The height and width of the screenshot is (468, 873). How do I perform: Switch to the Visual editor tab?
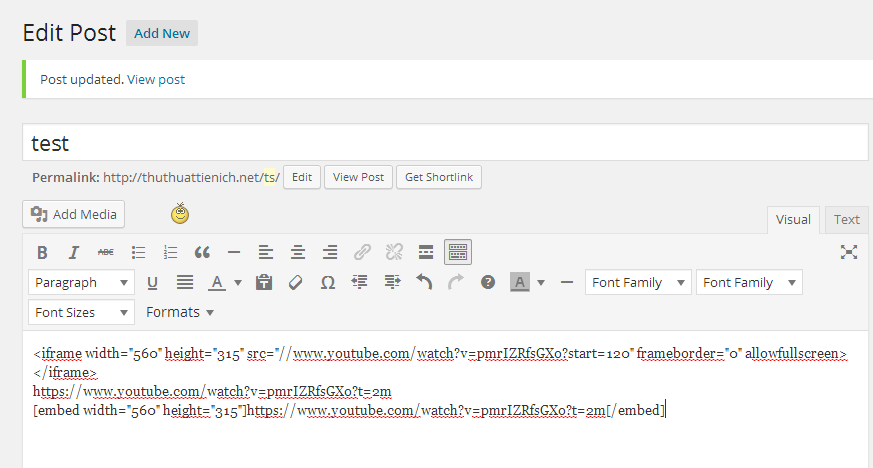click(793, 220)
